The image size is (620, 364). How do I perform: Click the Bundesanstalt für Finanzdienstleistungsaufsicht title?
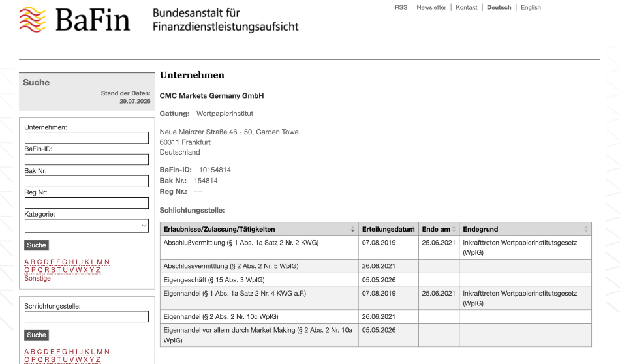pyautogui.click(x=225, y=20)
